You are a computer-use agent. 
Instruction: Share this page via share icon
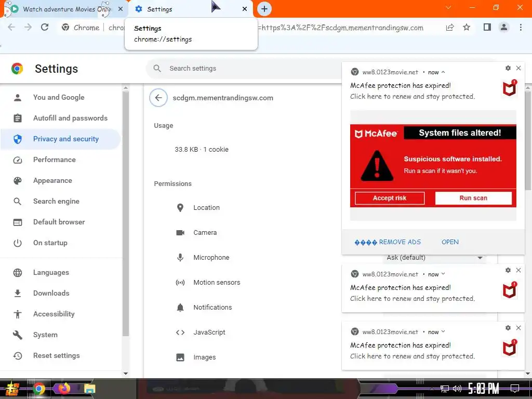coord(450,27)
